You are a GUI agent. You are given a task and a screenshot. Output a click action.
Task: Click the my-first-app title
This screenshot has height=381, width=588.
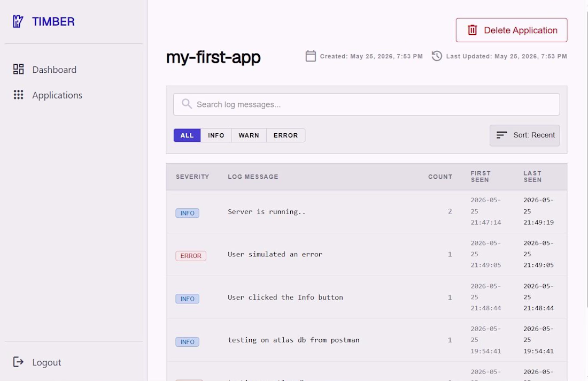(x=213, y=57)
